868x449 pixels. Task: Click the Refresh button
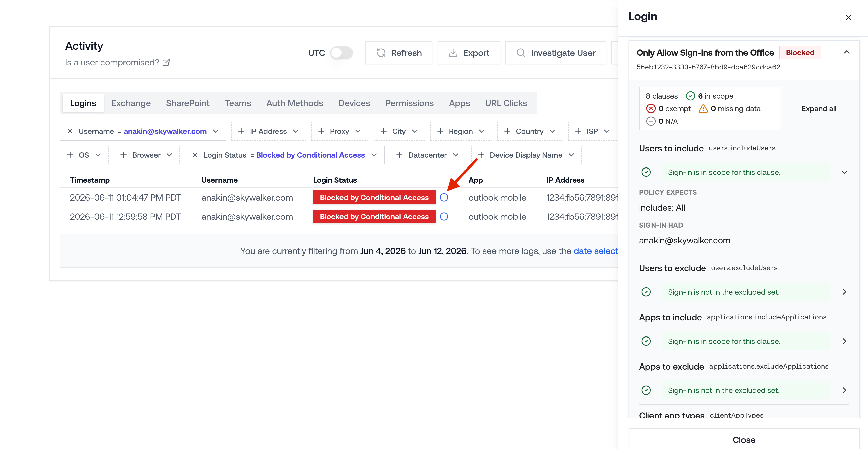click(x=399, y=53)
